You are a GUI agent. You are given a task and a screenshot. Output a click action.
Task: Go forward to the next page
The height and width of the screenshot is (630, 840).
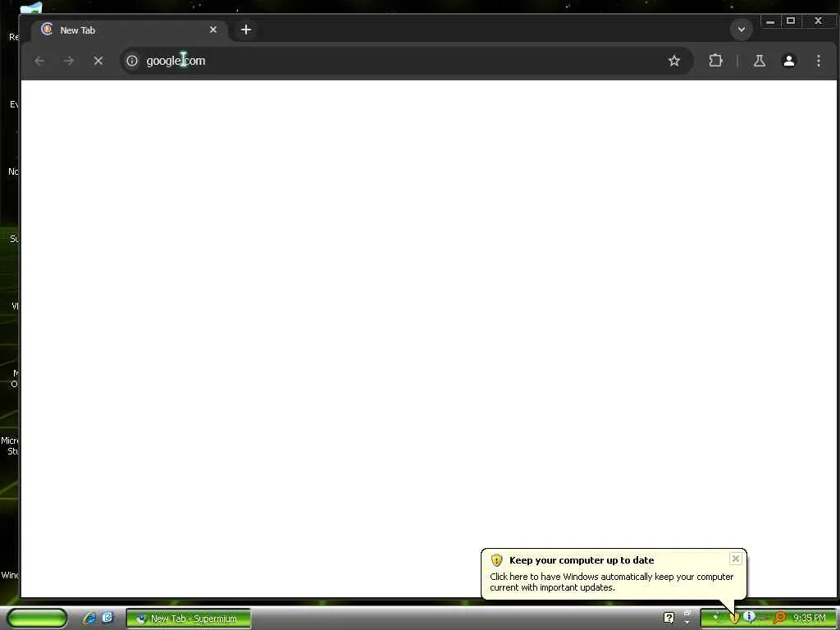tap(69, 61)
